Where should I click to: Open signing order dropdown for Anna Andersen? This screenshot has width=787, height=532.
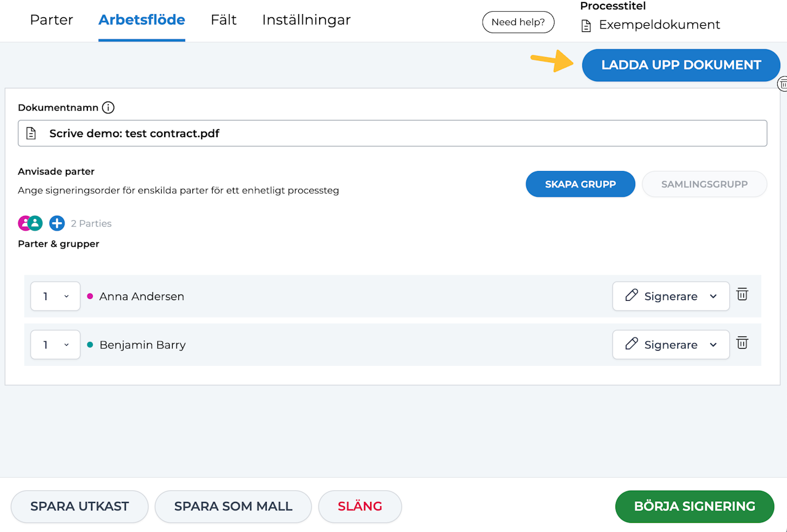point(55,296)
